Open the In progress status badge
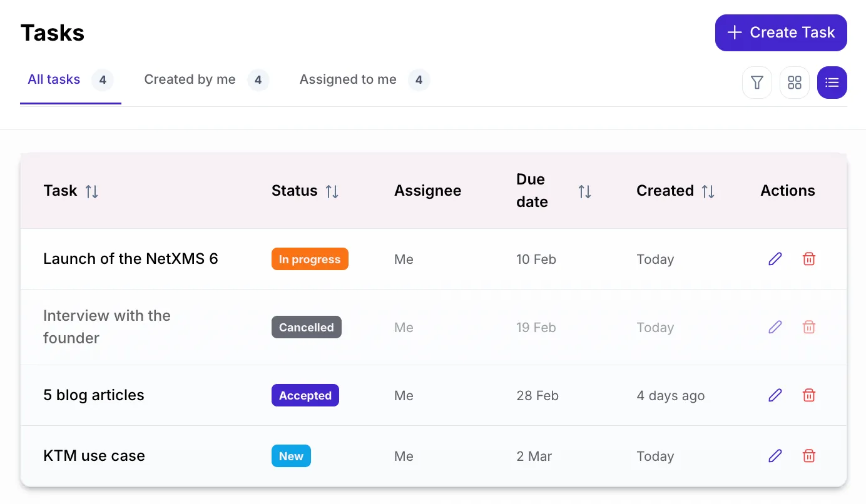 click(x=310, y=259)
